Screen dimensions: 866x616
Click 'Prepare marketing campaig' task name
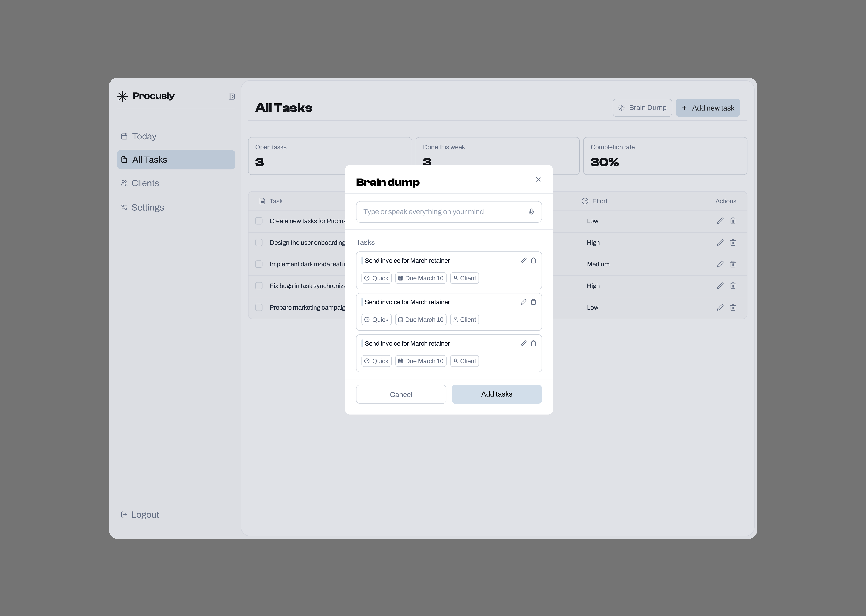(x=307, y=308)
